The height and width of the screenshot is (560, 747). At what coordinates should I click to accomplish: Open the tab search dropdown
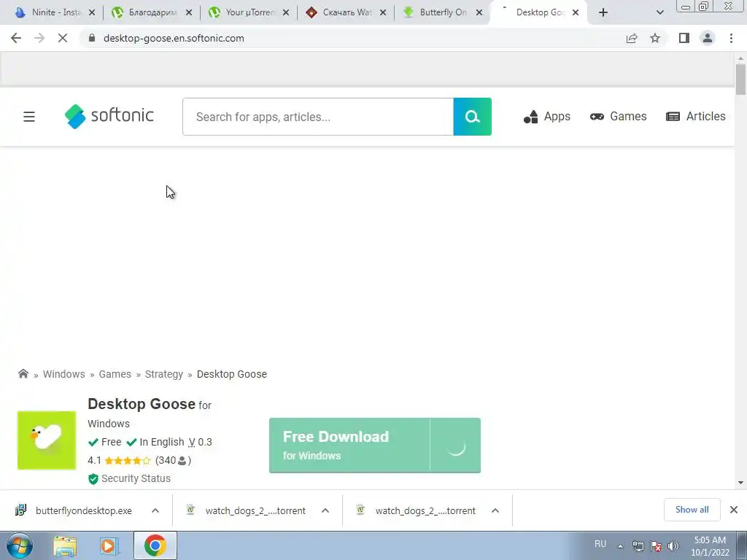[659, 13]
